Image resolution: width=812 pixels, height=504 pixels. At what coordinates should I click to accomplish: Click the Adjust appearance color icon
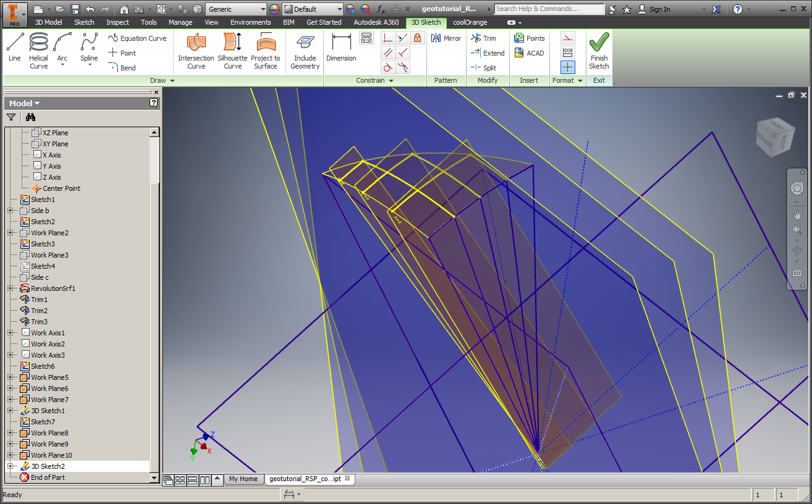click(x=351, y=9)
